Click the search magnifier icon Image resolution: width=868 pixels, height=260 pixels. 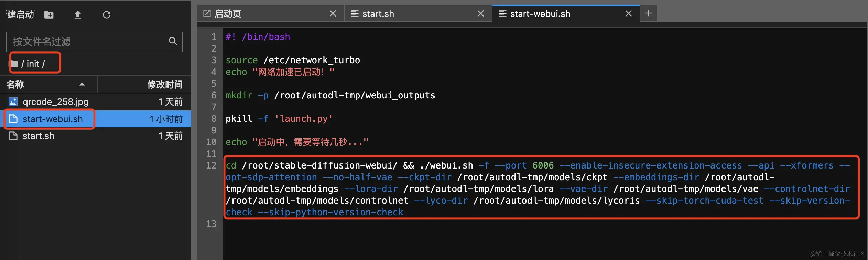pyautogui.click(x=173, y=42)
